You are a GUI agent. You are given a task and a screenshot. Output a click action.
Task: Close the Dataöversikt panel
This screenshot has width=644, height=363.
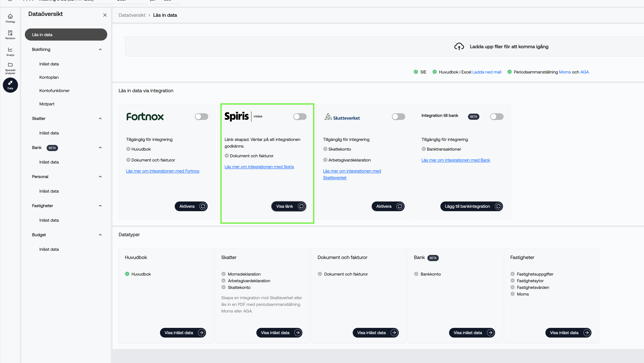pos(105,15)
